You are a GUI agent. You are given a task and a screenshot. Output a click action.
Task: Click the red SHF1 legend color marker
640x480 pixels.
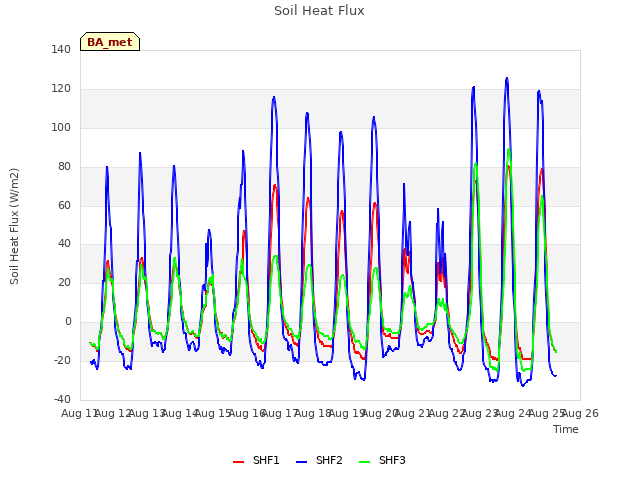(238, 462)
